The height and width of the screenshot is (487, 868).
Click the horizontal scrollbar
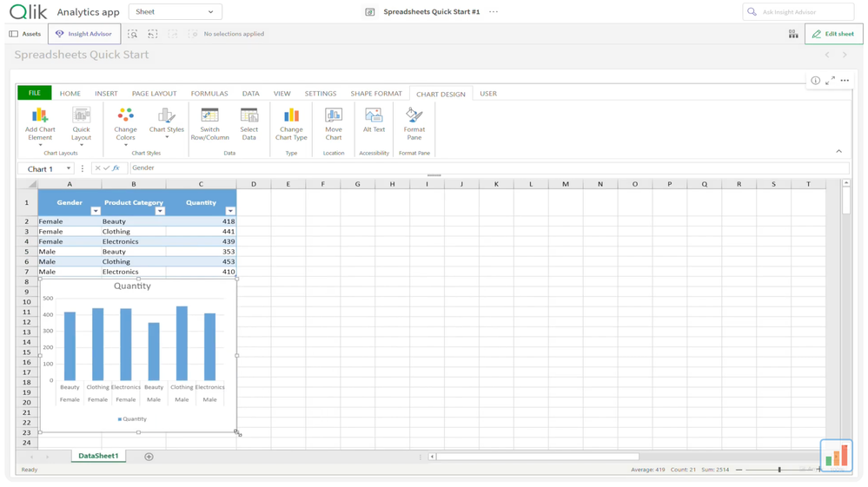(538, 457)
